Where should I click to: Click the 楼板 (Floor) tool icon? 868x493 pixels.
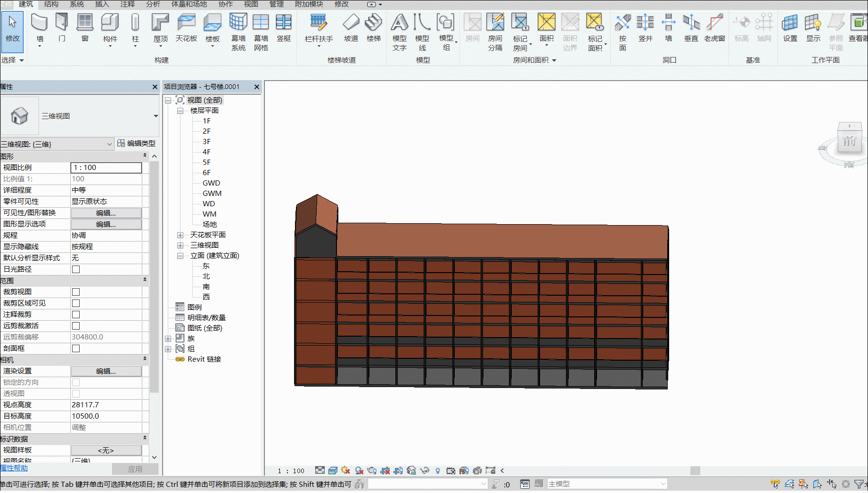pos(213,22)
